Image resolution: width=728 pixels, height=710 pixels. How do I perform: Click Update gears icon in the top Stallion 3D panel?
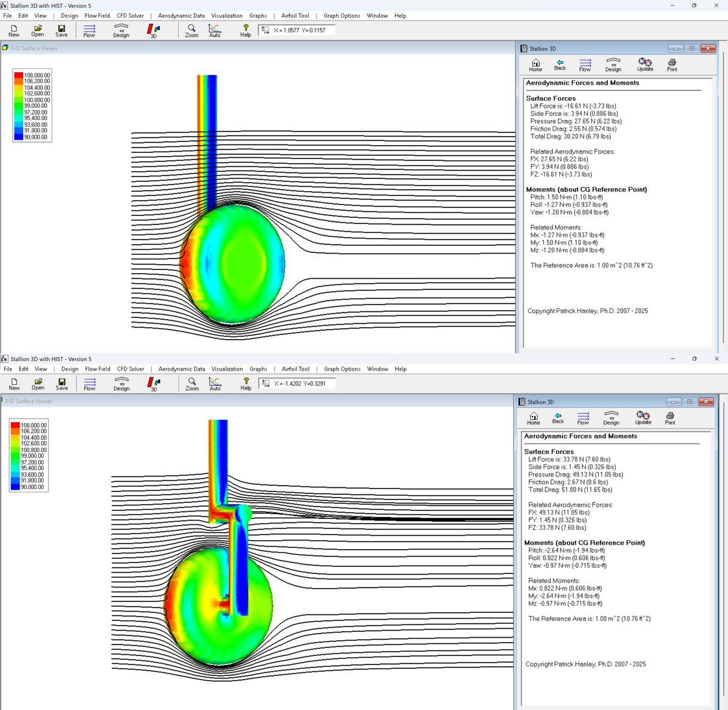645,65
